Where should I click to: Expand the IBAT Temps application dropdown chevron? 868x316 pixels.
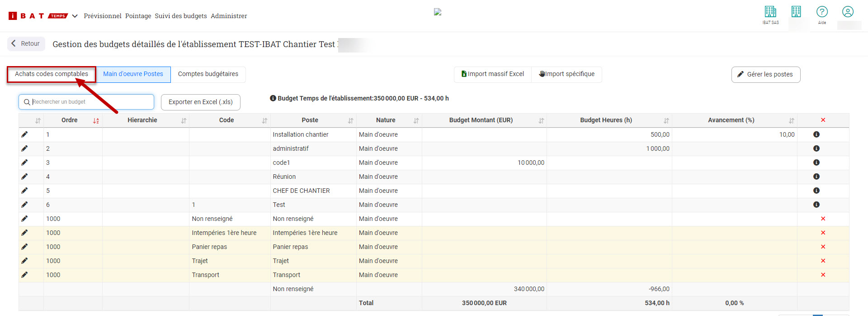75,16
